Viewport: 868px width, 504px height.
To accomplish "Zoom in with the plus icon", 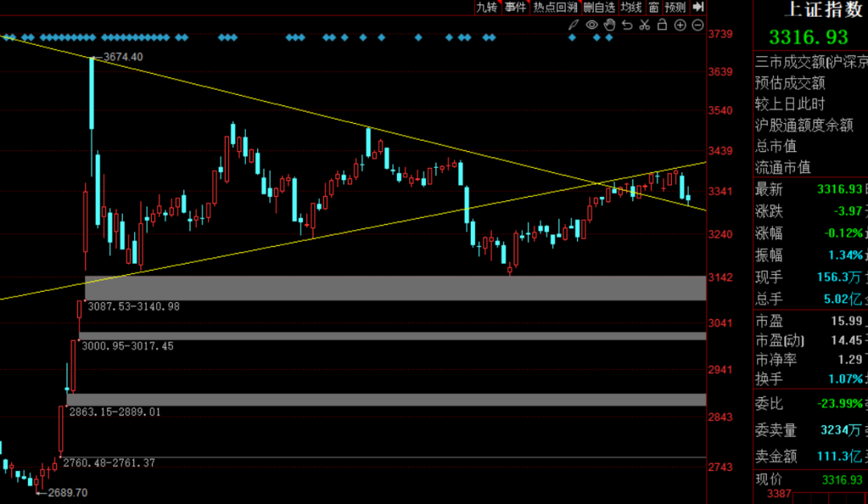I will coord(680,25).
